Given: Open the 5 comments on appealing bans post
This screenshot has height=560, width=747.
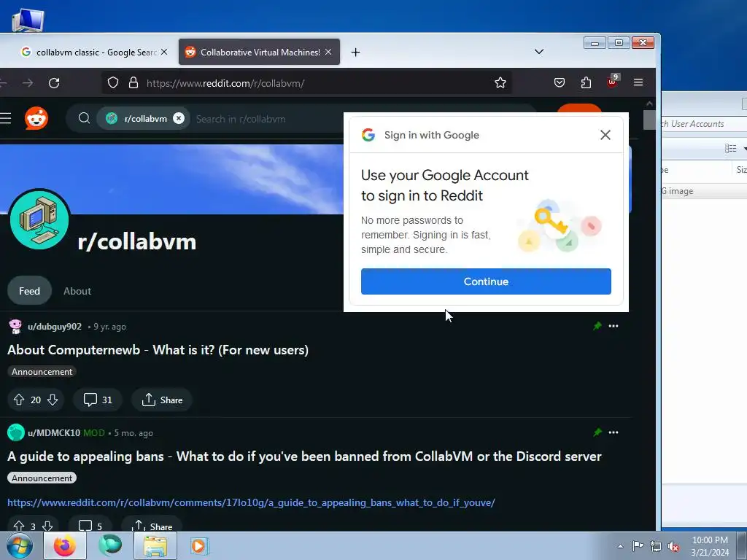Looking at the screenshot, I should 90,526.
